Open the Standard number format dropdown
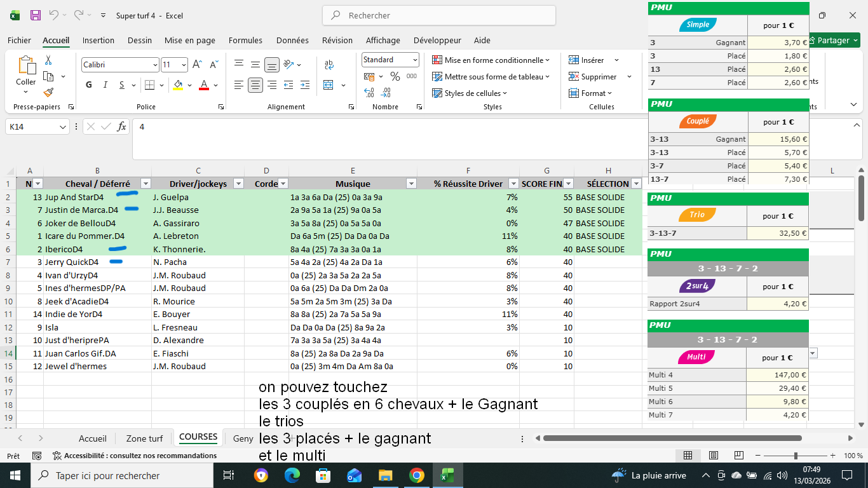This screenshot has width=868, height=488. coord(415,60)
